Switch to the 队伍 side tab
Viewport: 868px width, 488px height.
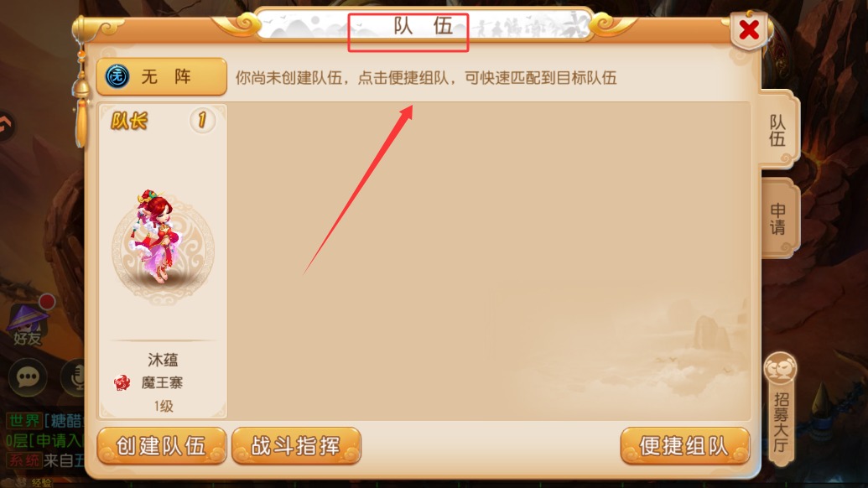point(777,131)
